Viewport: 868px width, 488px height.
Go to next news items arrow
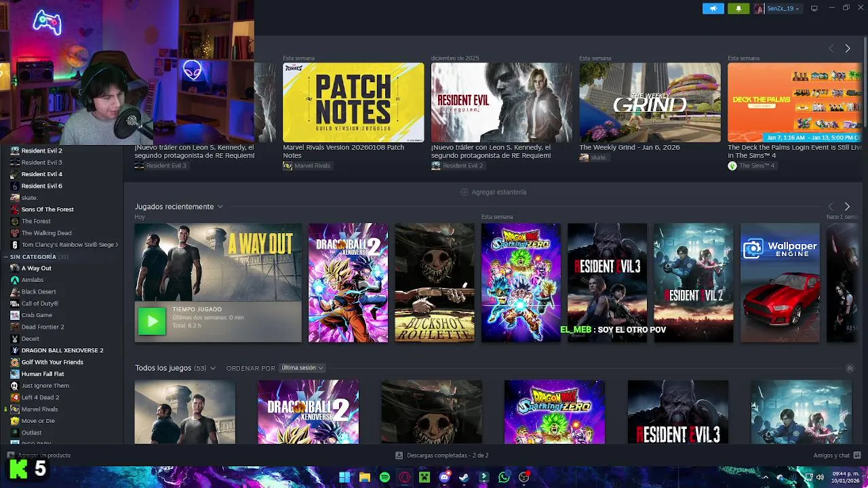[847, 48]
